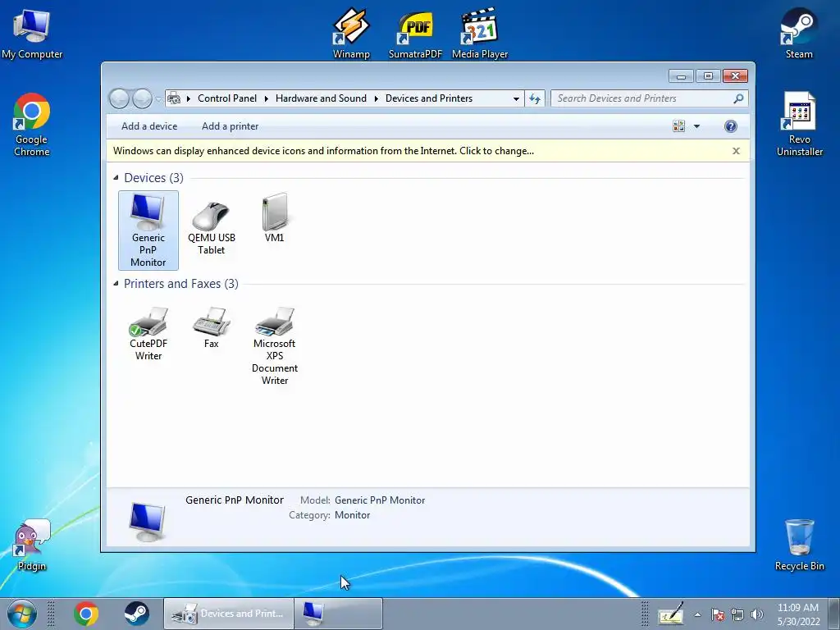Click Devices and Printers breadcrumb
Viewport: 840px width, 630px height.
[428, 98]
